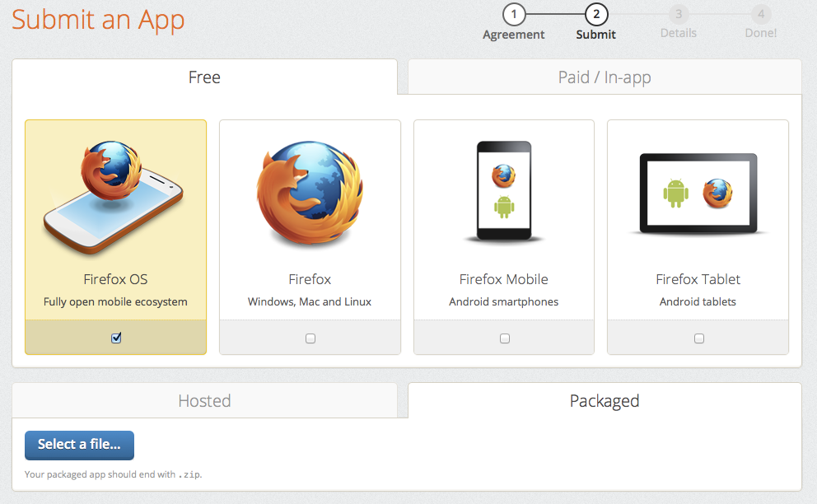The image size is (817, 504).
Task: Switch to the Paid / In-app tab
Action: tap(604, 77)
